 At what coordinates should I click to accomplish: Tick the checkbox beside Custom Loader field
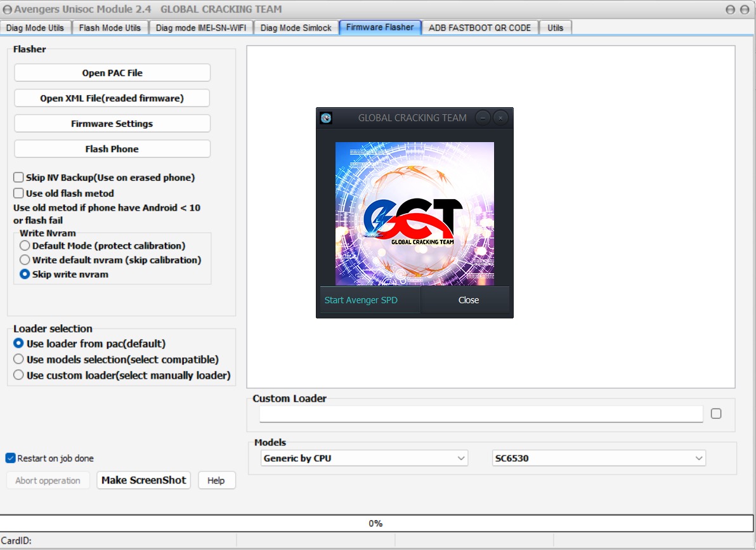716,414
